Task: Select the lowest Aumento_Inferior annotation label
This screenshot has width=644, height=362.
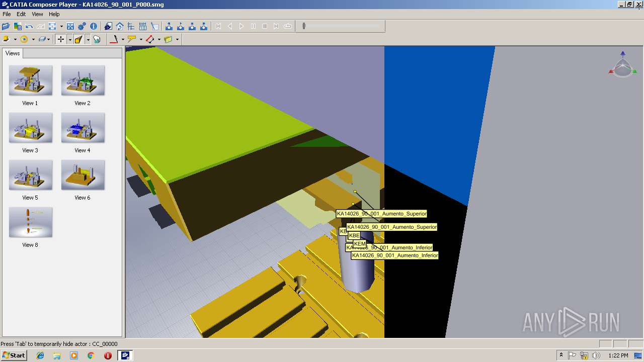Action: coord(395,255)
